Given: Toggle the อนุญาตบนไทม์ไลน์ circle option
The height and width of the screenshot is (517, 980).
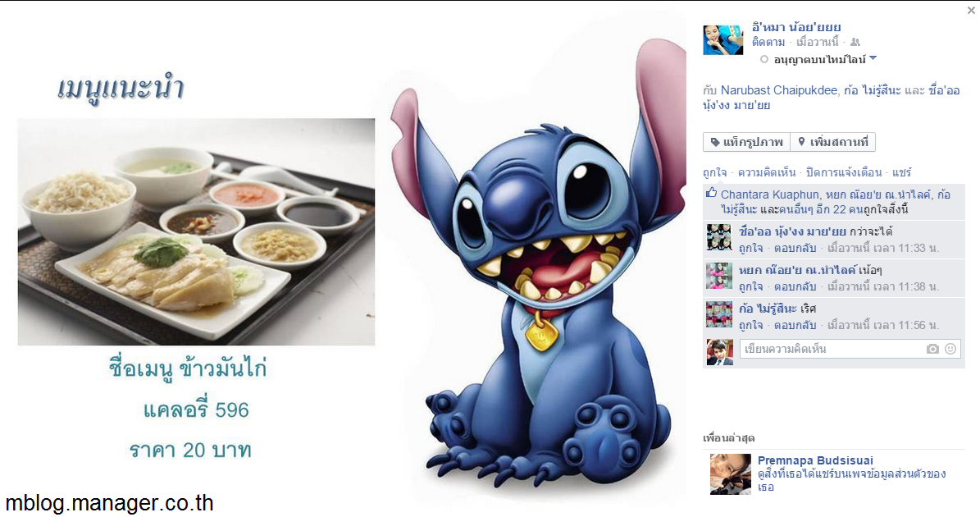Looking at the screenshot, I should (763, 59).
